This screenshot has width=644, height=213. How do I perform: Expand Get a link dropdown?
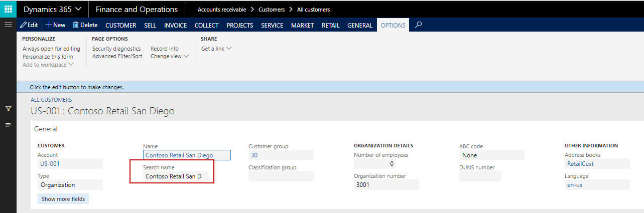click(216, 49)
